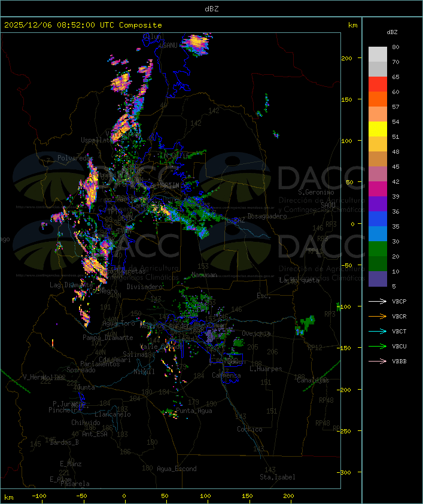Screen dimensions: 423x504
Task: Select the magenta 42 dBZ legend swatch
Action: click(378, 189)
